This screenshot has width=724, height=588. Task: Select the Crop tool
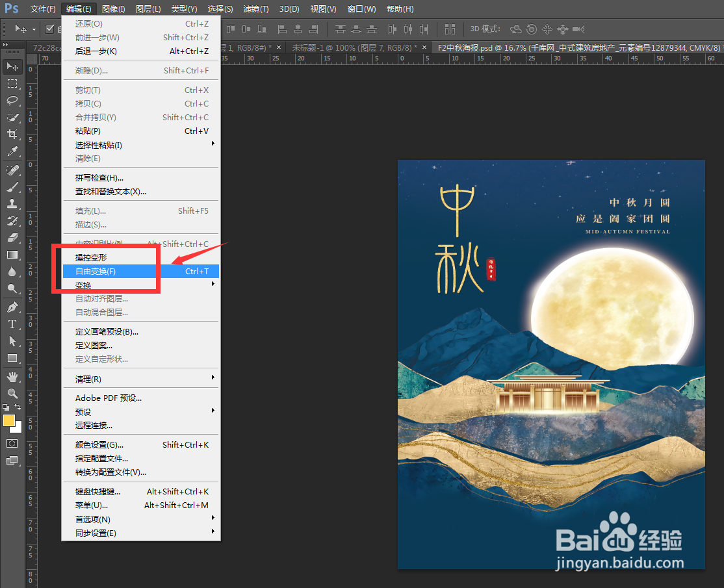point(12,134)
